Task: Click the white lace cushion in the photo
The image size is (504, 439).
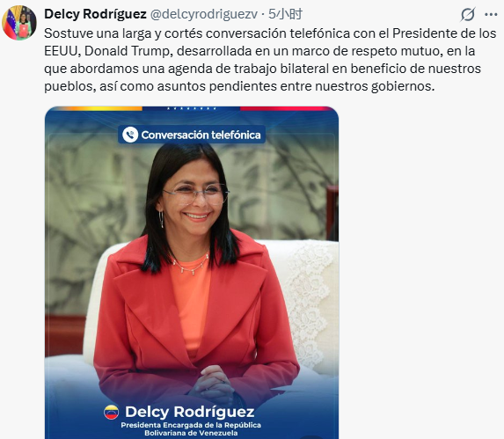Action: [x=311, y=305]
